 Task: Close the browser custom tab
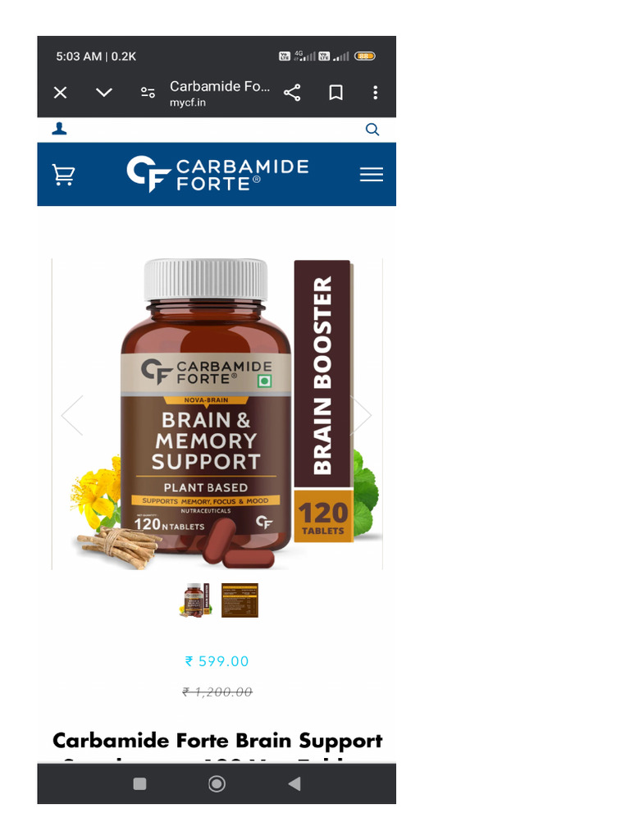tap(61, 93)
